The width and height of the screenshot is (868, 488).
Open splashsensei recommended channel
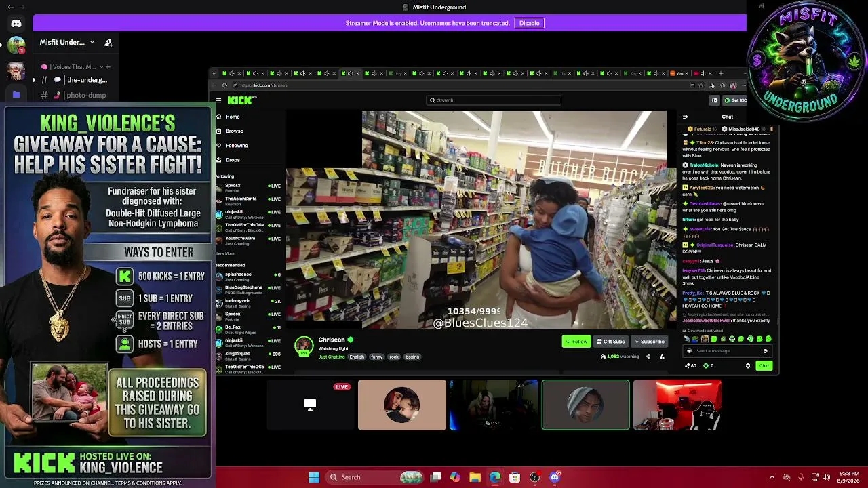[248, 276]
